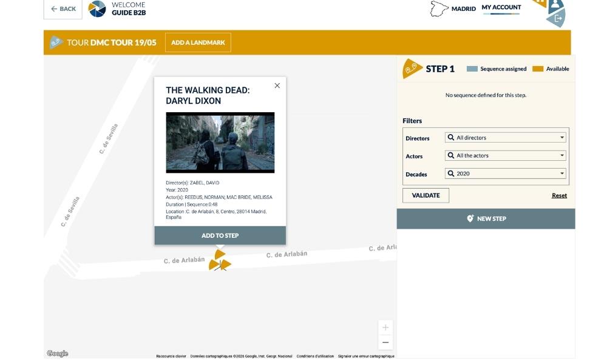The height and width of the screenshot is (364, 607).
Task: Reset the filters
Action: click(559, 195)
